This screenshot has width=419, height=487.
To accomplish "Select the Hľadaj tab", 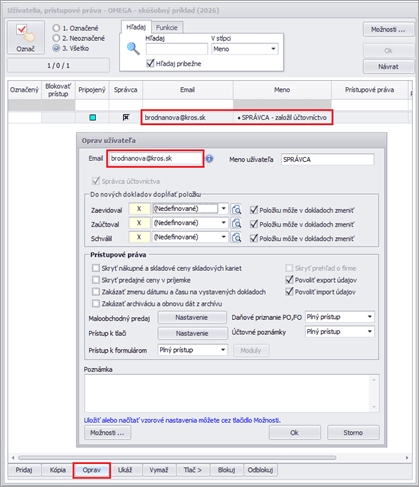I will 136,27.
